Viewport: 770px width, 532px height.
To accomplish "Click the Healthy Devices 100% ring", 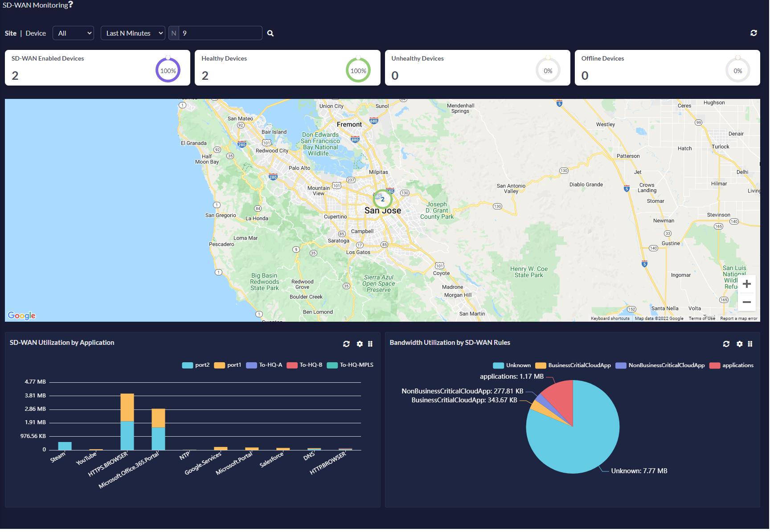I will coord(358,70).
